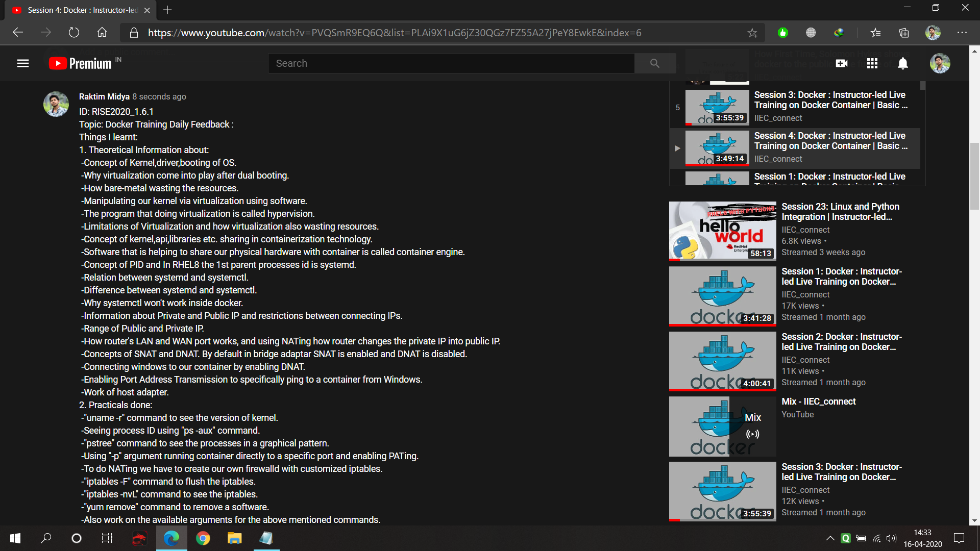Open recommended Session 3 Docker video with 12K views
Viewport: 980px width, 551px height.
(842, 472)
